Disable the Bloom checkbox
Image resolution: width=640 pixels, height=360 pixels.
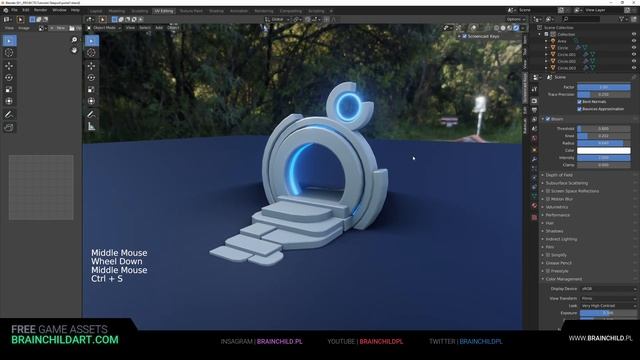click(548, 119)
